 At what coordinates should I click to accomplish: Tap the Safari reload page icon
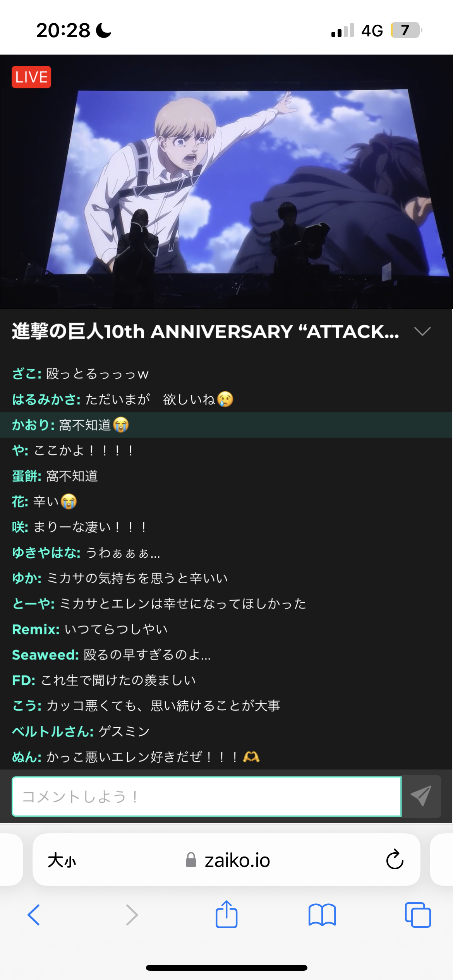[x=395, y=859]
